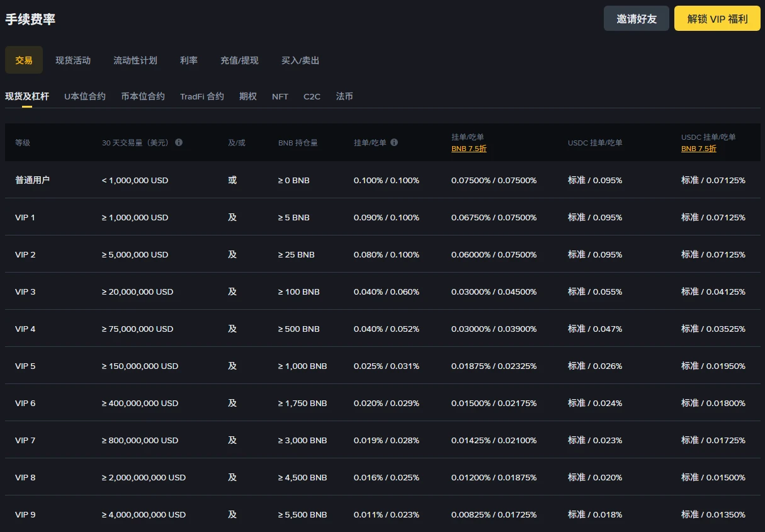Click the 标准 / 0.01350% USDC discounted cell

tap(713, 514)
